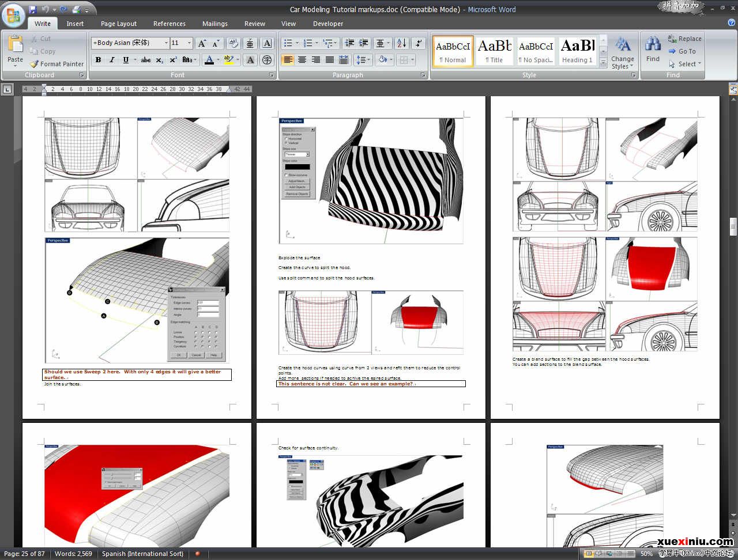The width and height of the screenshot is (738, 560).
Task: Go to the Review tab
Action: tap(255, 24)
